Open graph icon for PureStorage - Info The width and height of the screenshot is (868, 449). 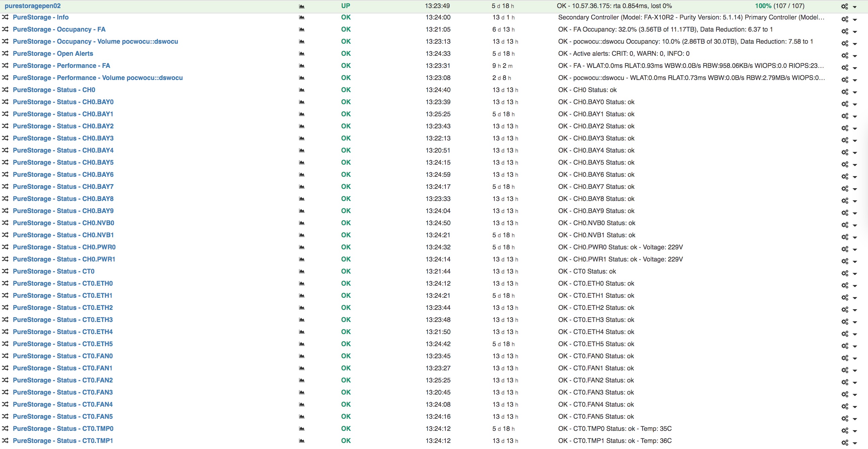pyautogui.click(x=302, y=17)
